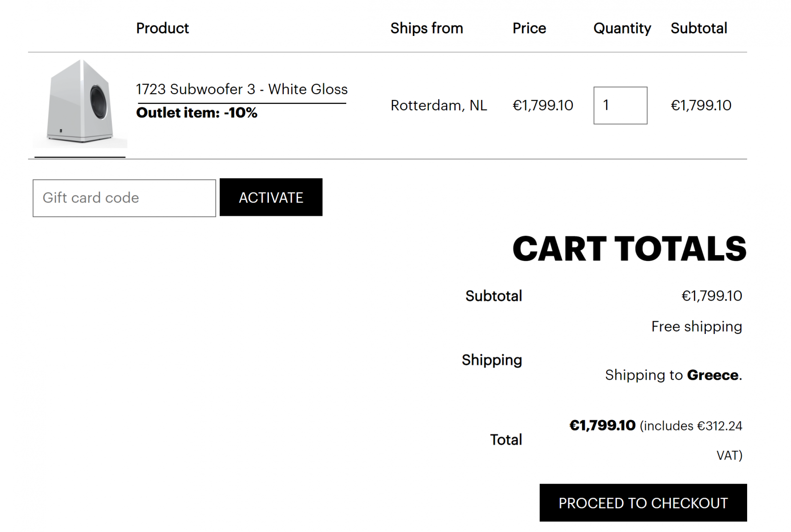Click the Rotterdam, NL shipping origin text
The width and height of the screenshot is (791, 532).
tap(438, 105)
